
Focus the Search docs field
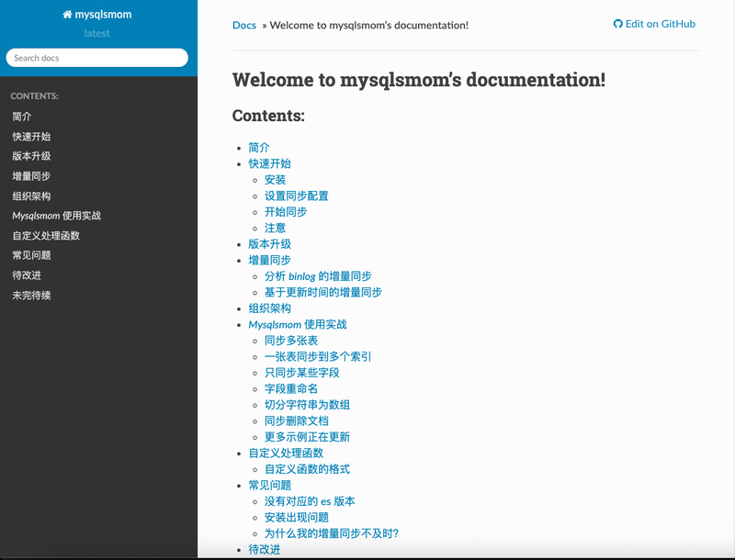[x=97, y=58]
